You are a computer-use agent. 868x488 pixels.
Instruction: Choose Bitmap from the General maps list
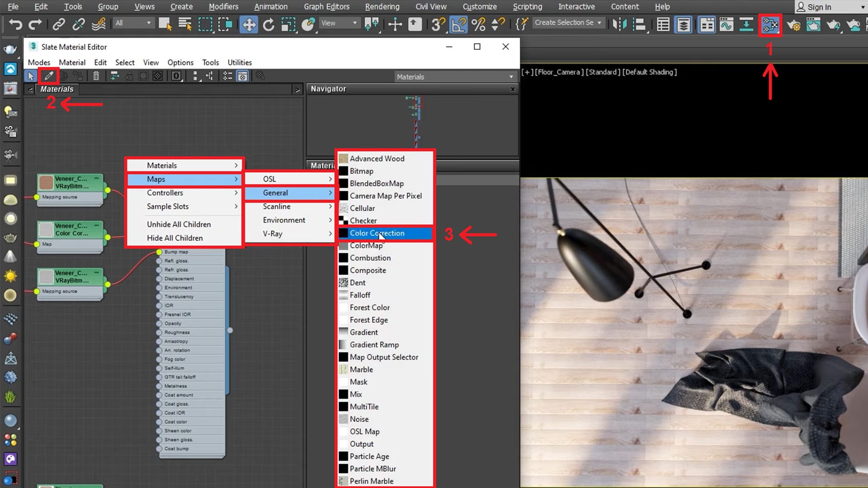pyautogui.click(x=385, y=171)
